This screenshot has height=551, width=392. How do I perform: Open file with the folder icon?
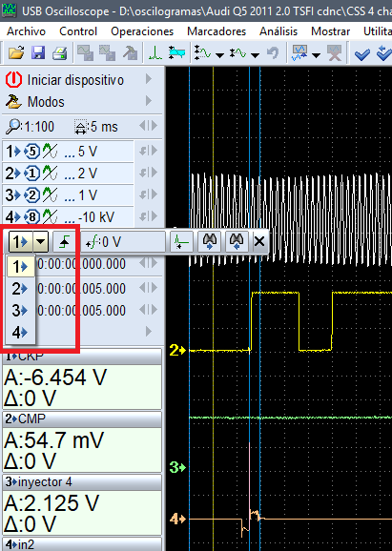coord(16,53)
